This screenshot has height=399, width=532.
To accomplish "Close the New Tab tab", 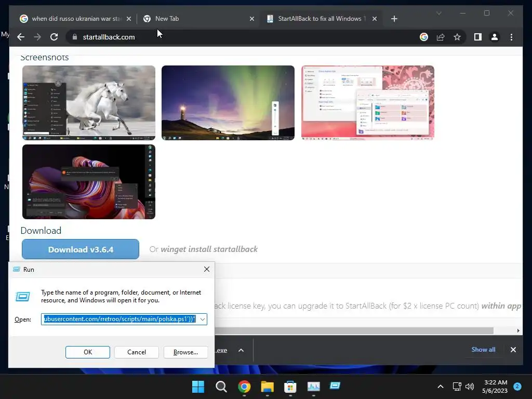I will click(252, 19).
